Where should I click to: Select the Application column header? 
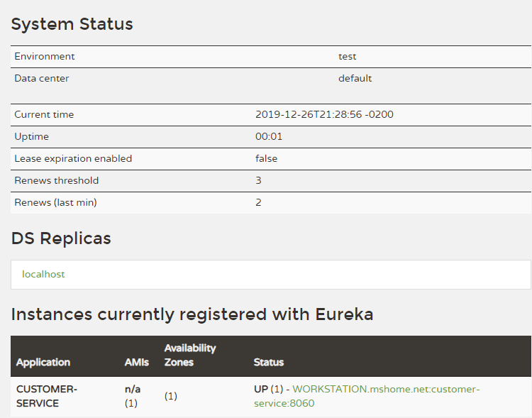[43, 363]
